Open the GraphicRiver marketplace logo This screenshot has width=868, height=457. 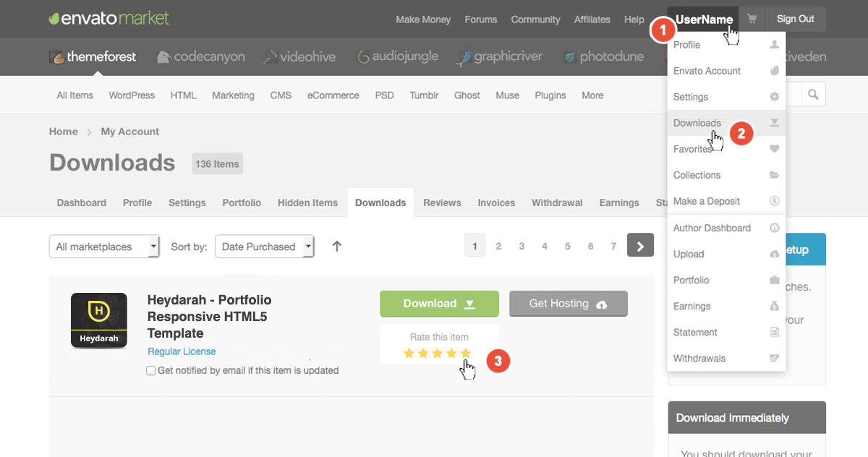(x=500, y=56)
